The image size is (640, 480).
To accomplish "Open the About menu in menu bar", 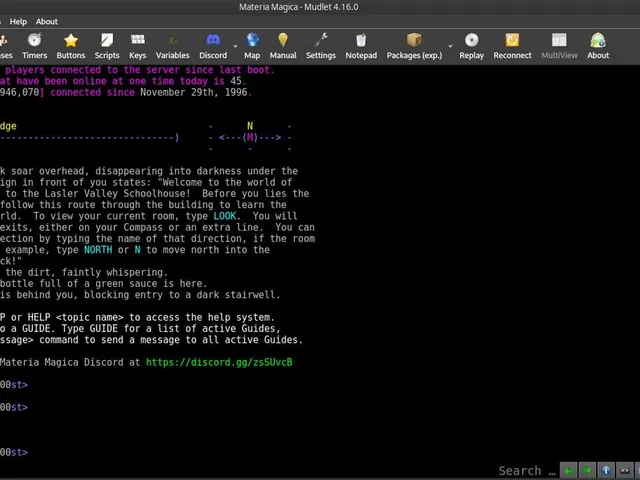I will tap(47, 22).
